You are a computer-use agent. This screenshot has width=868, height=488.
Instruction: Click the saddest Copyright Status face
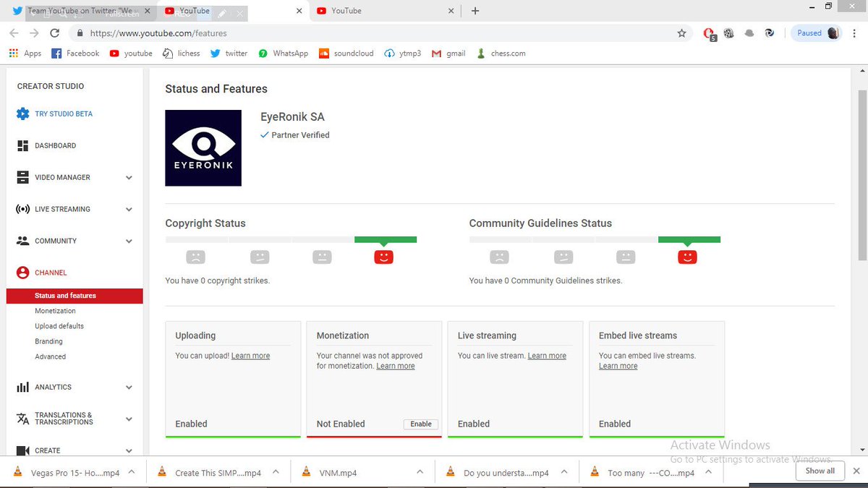click(x=195, y=256)
